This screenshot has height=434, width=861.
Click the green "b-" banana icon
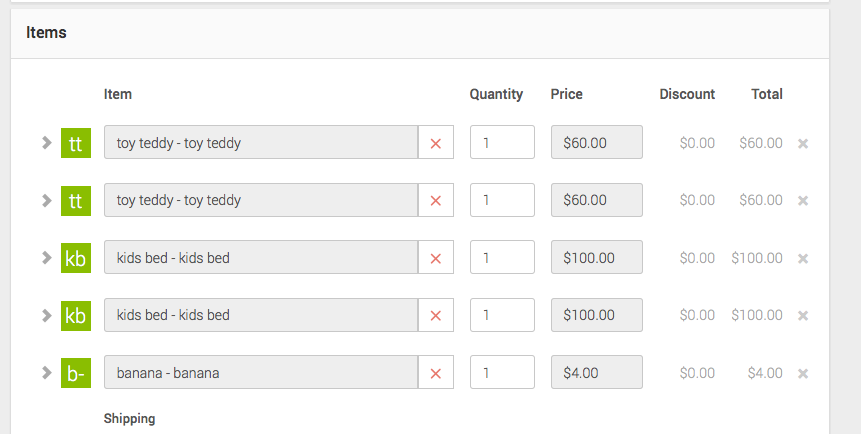[x=76, y=373]
